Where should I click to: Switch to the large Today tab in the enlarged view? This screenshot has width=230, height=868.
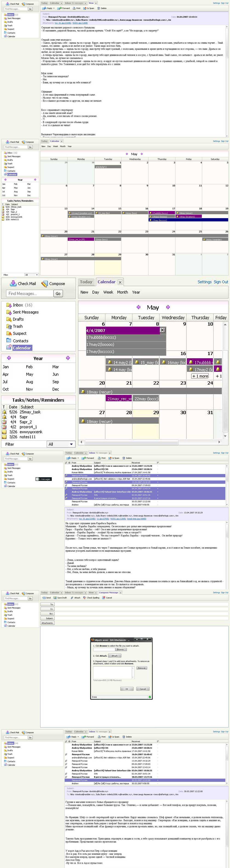86,282
